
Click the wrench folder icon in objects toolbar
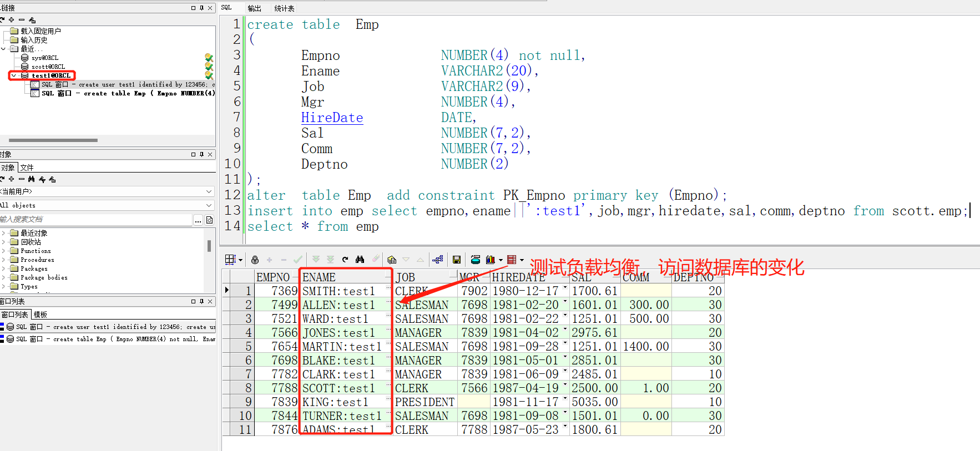click(x=52, y=179)
